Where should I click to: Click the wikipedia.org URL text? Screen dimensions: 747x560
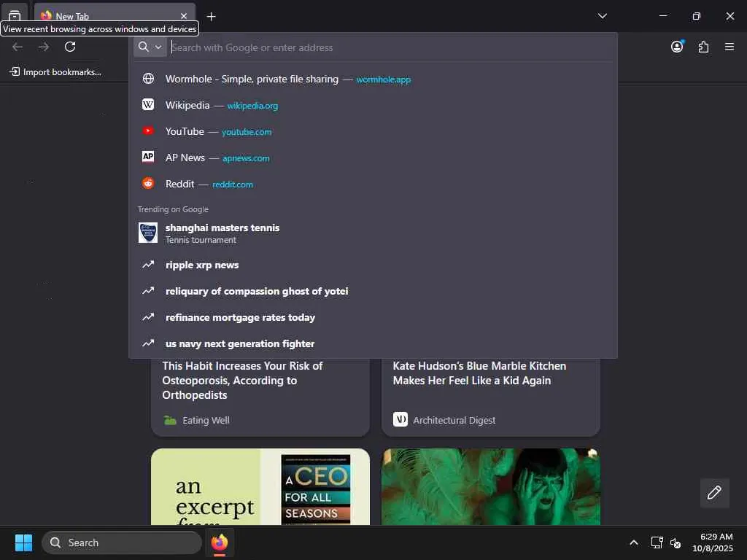pyautogui.click(x=252, y=106)
